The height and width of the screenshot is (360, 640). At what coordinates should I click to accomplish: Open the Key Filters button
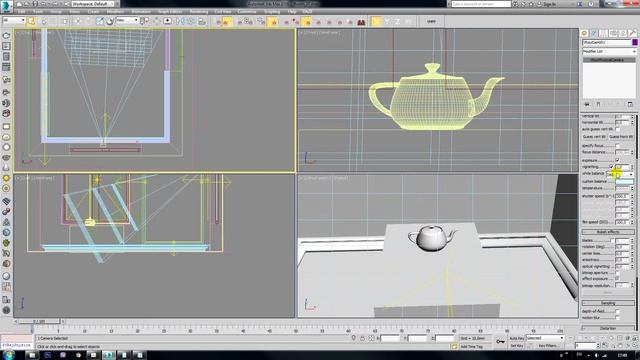(x=548, y=346)
